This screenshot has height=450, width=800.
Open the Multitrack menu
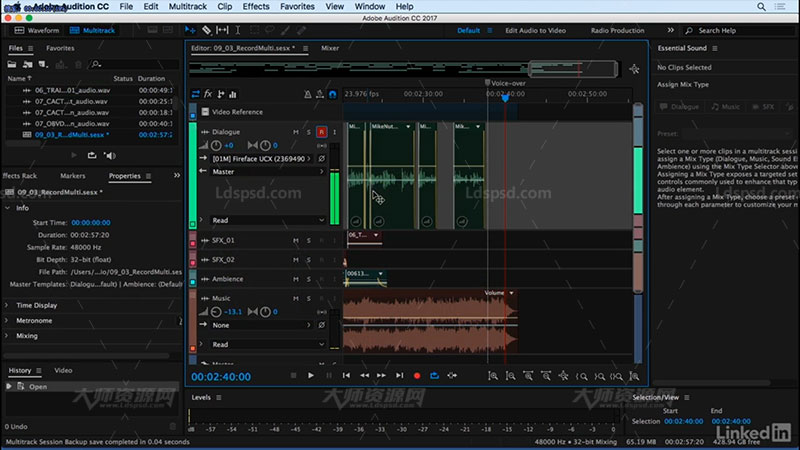[x=188, y=7]
